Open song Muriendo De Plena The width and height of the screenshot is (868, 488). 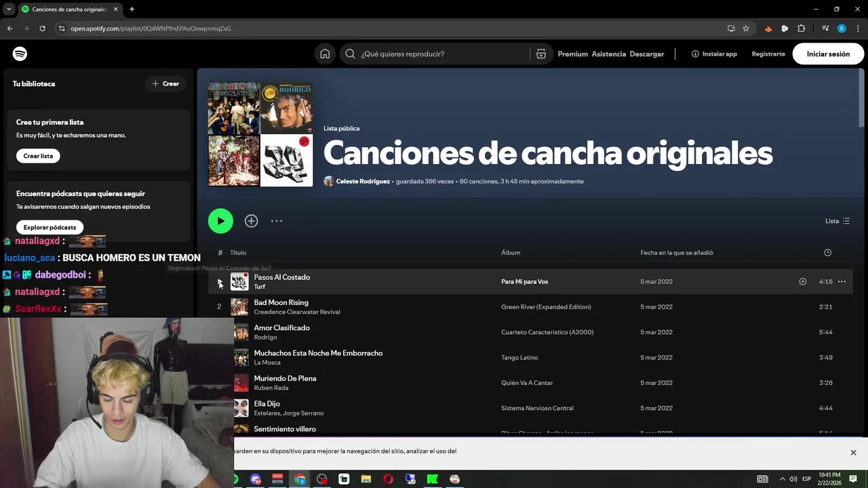(x=285, y=378)
